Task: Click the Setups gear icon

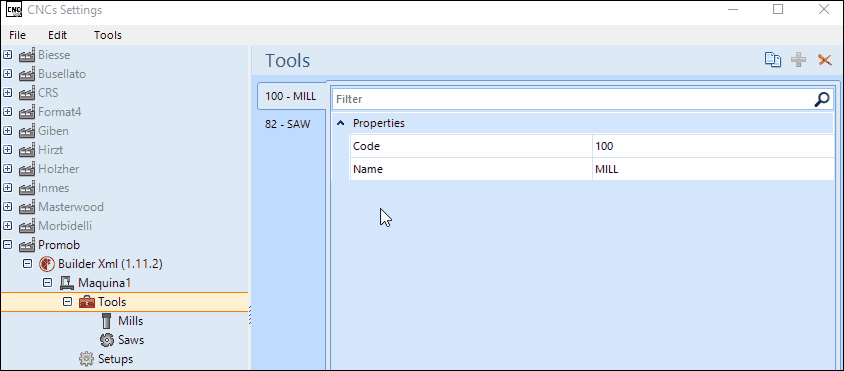Action: tap(86, 359)
